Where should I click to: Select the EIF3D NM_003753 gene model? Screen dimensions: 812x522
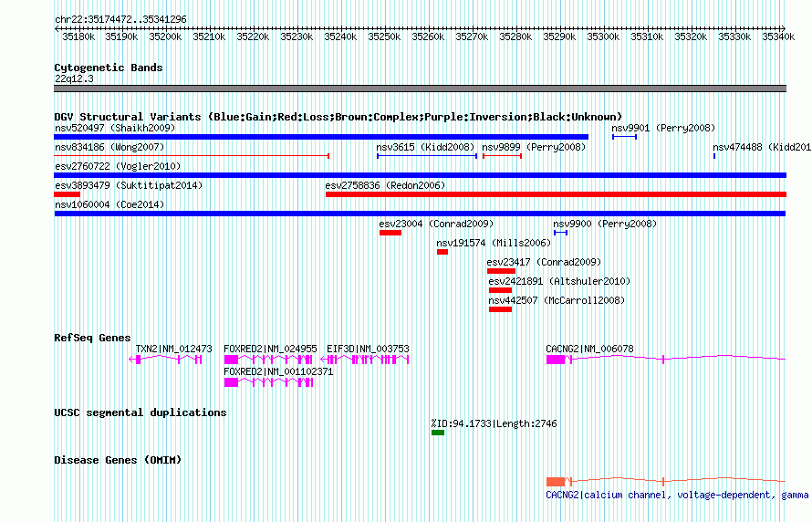point(365,360)
